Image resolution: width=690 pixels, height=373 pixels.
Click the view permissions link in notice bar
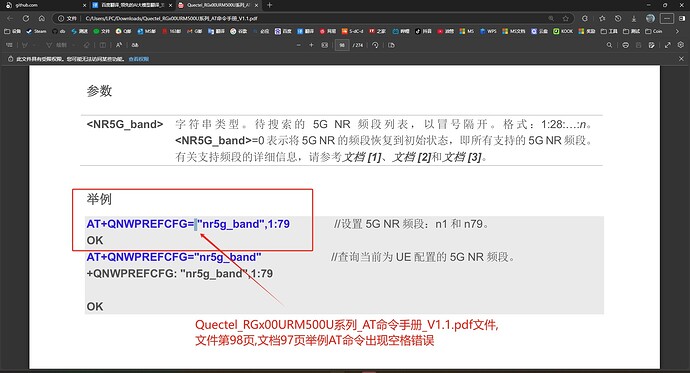139,59
